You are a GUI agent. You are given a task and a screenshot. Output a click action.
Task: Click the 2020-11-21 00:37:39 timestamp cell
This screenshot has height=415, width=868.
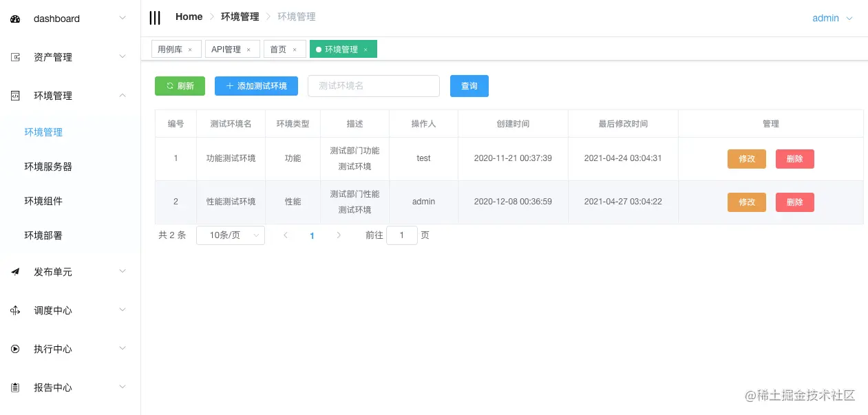pos(513,158)
